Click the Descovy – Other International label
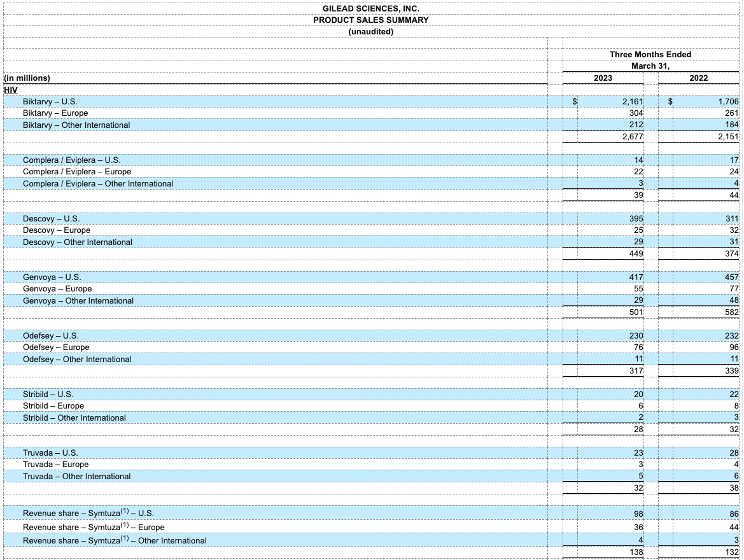Screen dimensions: 744x560 pos(78,242)
